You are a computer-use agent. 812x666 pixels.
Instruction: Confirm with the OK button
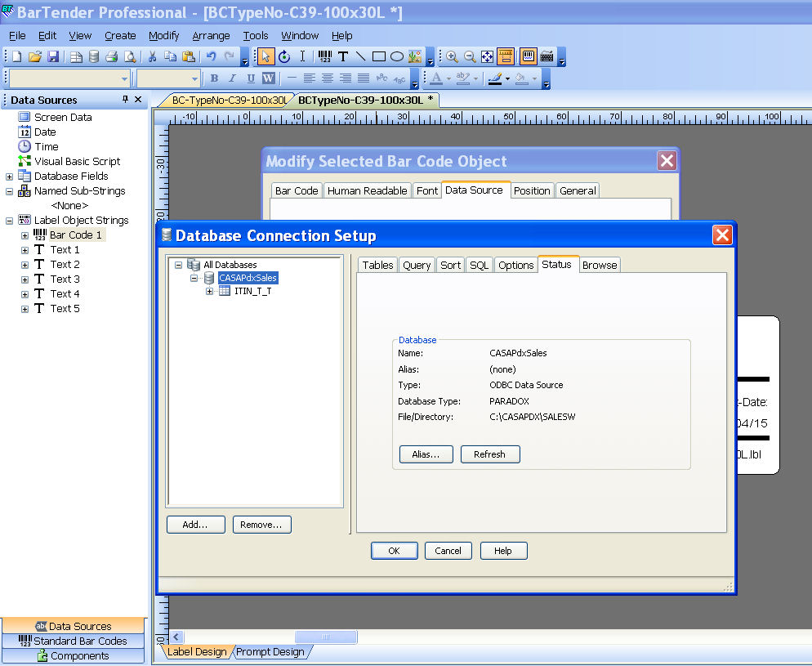394,551
